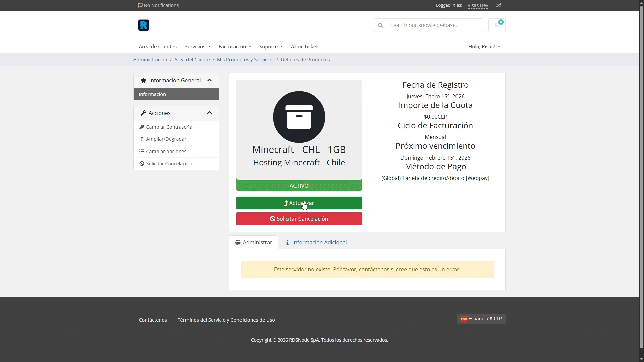
Task: Open Cambiar opciones list item
Action: click(x=166, y=152)
